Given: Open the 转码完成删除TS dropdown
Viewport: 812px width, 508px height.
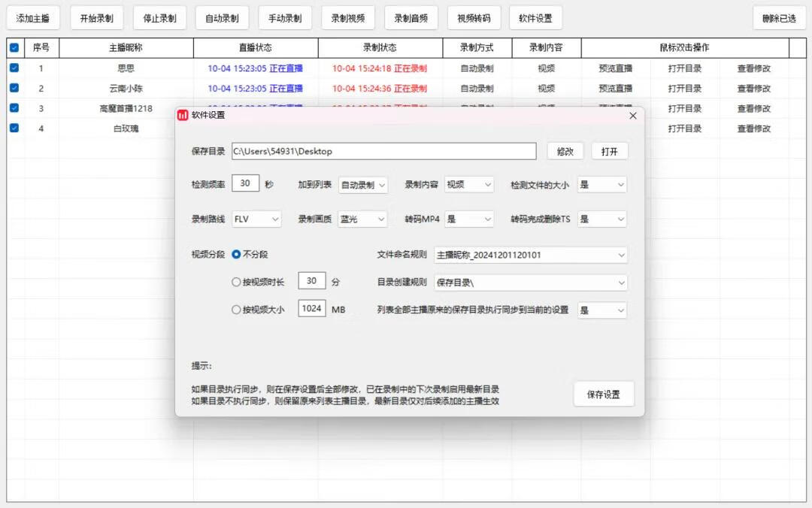Looking at the screenshot, I should (601, 218).
